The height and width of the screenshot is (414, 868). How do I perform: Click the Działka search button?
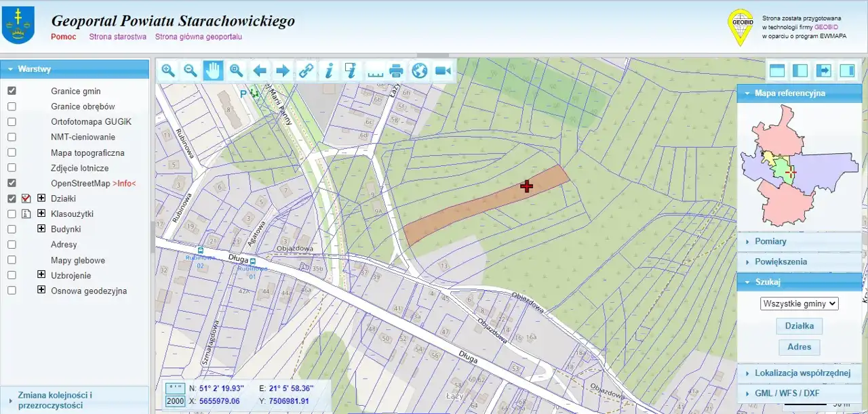(799, 326)
